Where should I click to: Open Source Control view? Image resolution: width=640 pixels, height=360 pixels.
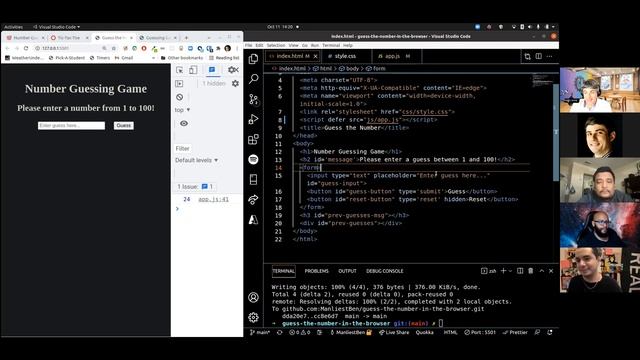point(253,99)
